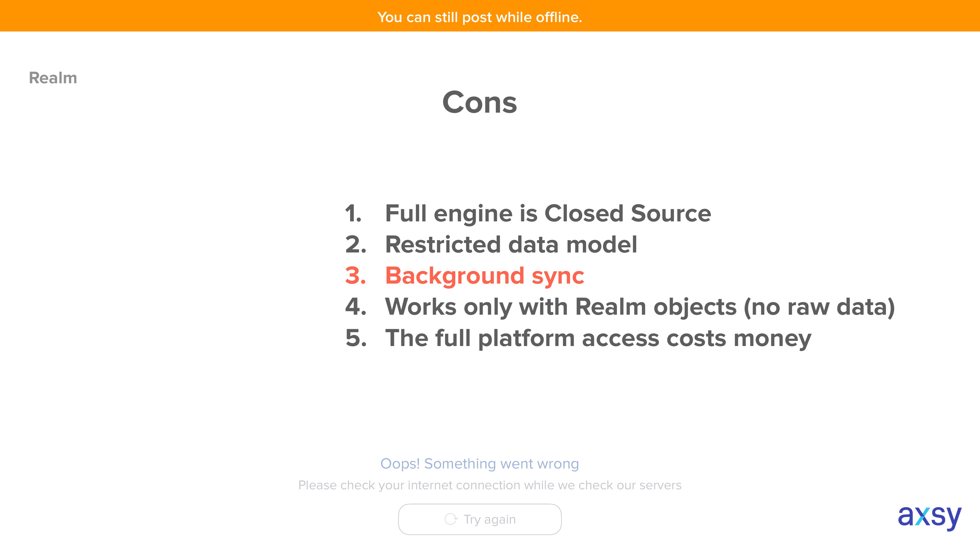This screenshot has height=551, width=980.
Task: Click the list number 5.
Action: [356, 338]
